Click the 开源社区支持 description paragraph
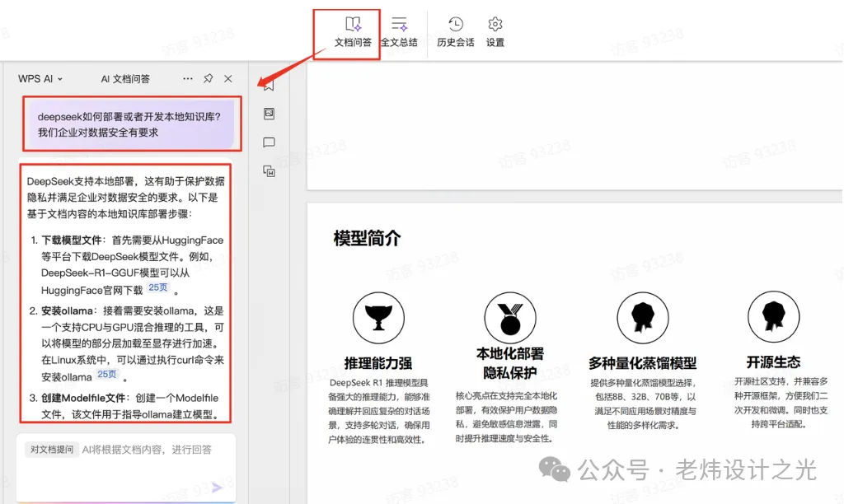Viewport: 844px width, 504px height. pos(781,403)
